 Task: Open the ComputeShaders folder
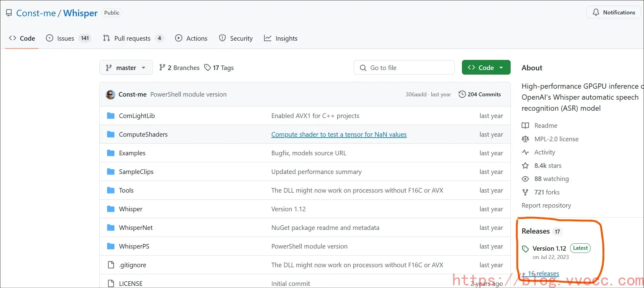point(143,135)
